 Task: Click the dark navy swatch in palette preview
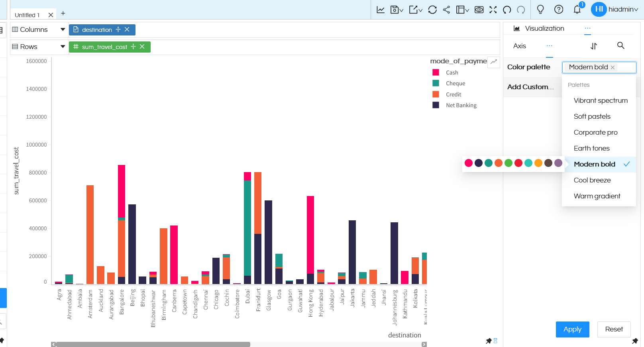[x=479, y=163]
